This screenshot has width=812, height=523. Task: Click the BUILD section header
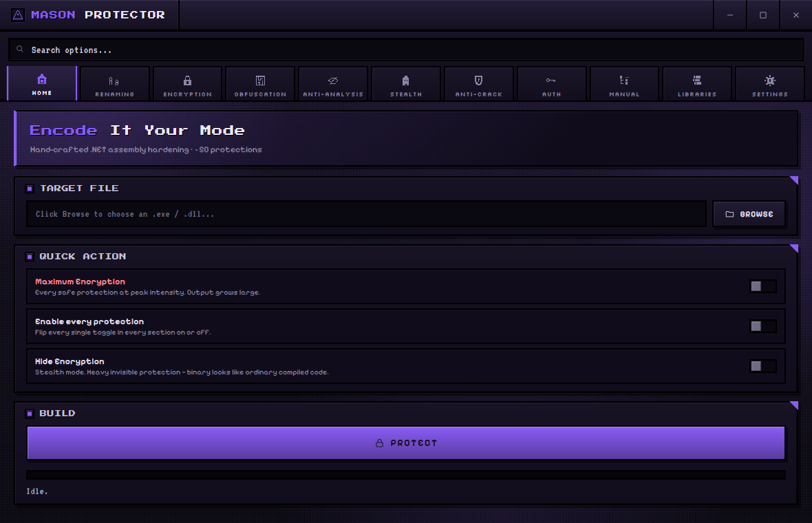coord(58,414)
